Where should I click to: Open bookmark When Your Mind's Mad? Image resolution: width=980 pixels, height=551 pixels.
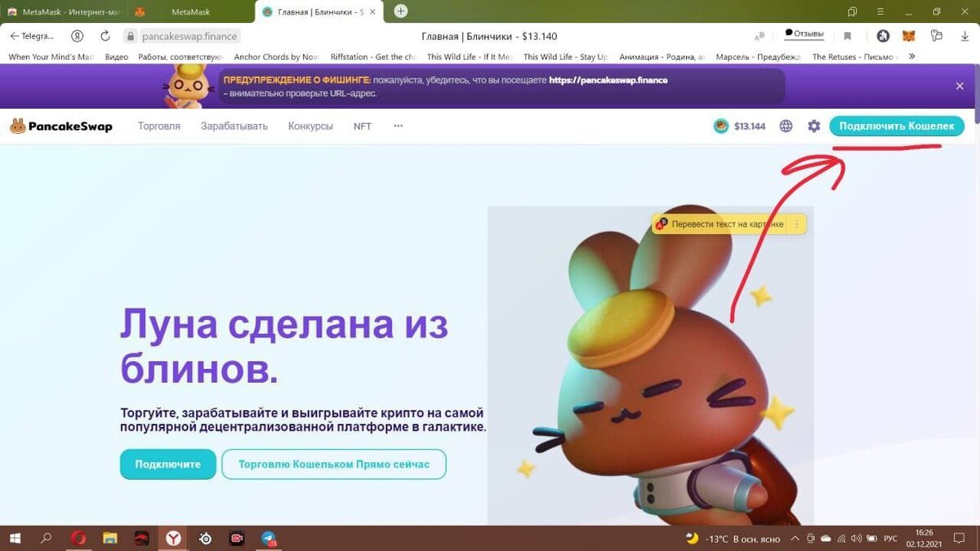point(51,57)
